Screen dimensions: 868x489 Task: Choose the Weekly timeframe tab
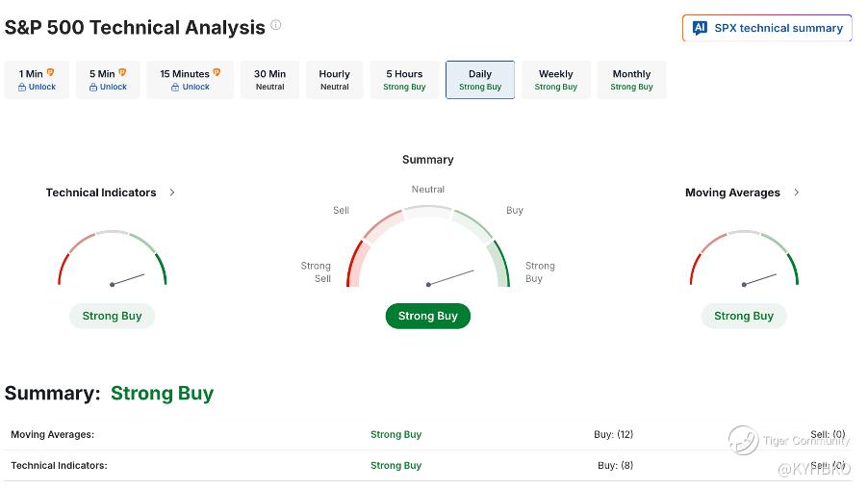555,80
